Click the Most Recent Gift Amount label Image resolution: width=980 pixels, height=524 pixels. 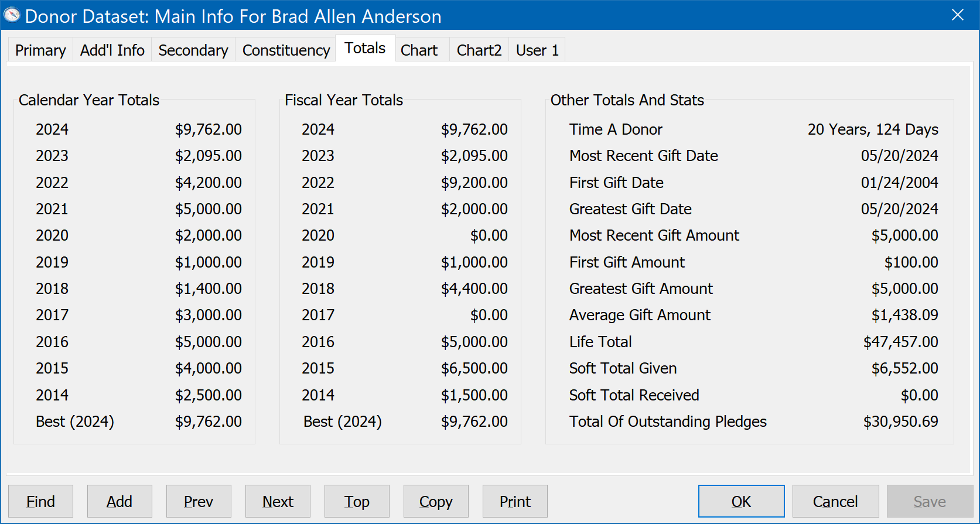[654, 235]
